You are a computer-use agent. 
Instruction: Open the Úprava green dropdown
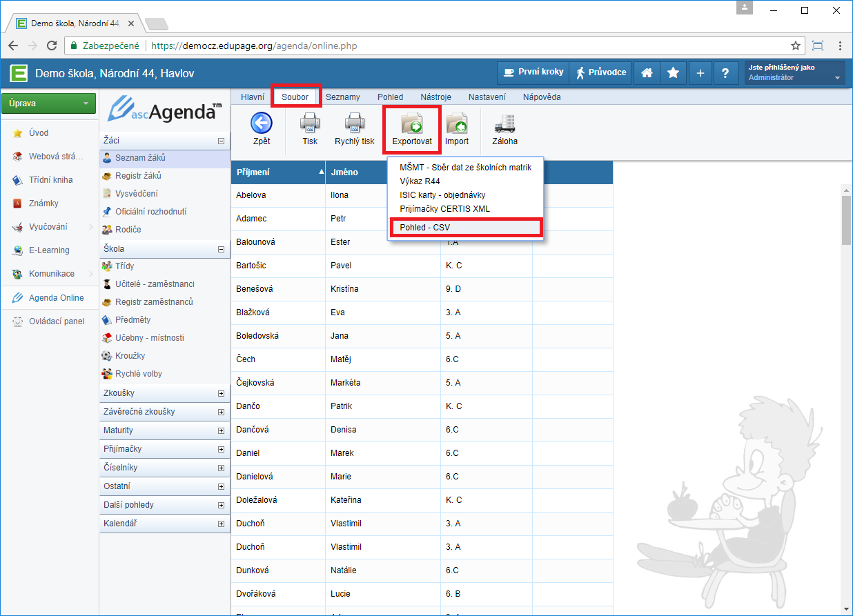49,103
